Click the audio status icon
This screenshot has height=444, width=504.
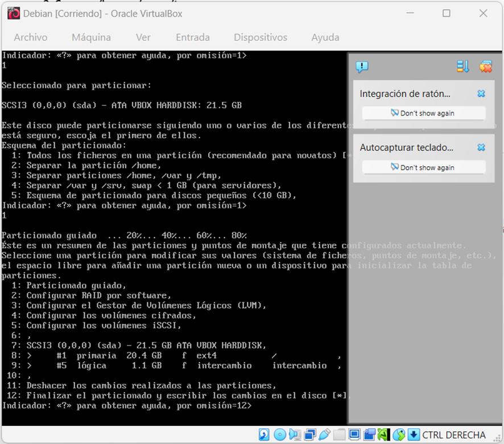[295, 435]
